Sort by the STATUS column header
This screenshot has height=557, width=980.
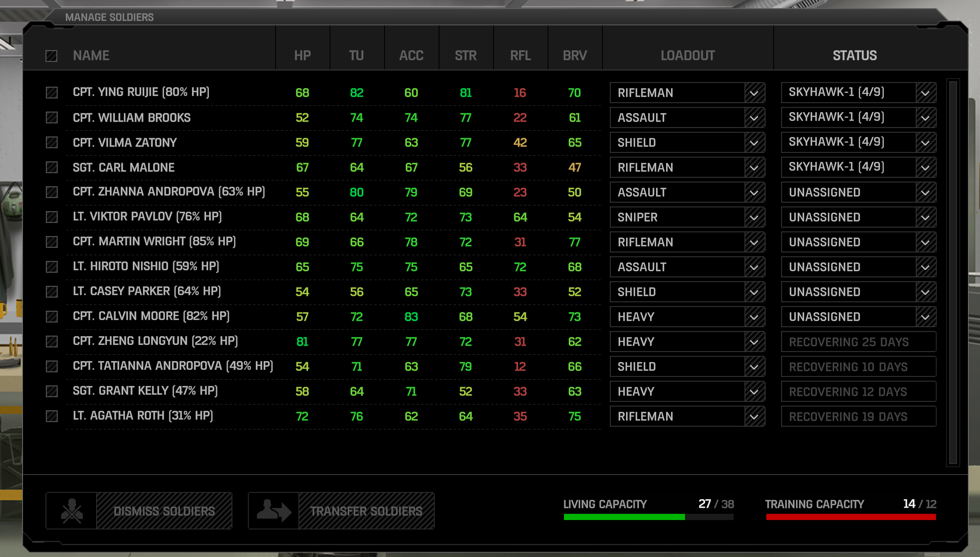coord(855,56)
